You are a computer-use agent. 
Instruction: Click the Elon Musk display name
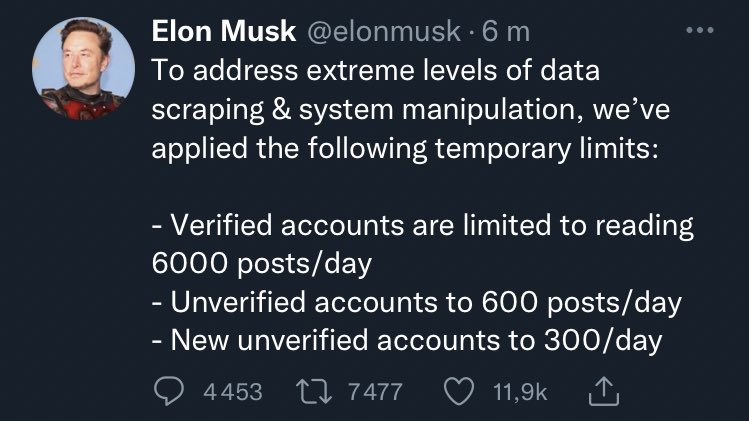click(224, 31)
